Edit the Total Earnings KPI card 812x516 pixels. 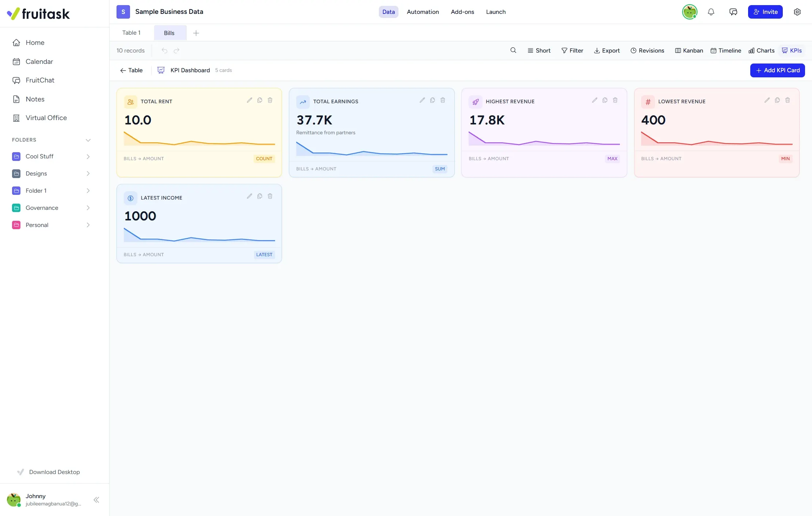pos(422,100)
